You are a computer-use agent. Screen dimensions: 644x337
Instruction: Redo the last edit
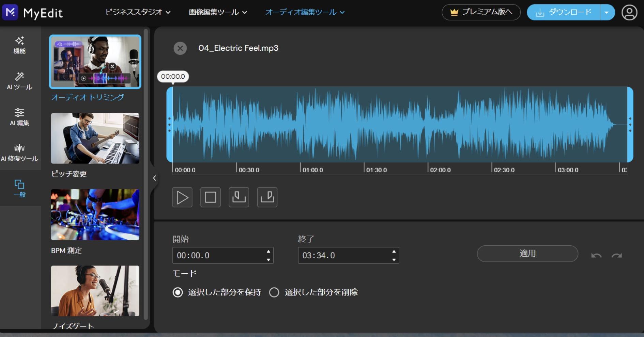click(617, 255)
